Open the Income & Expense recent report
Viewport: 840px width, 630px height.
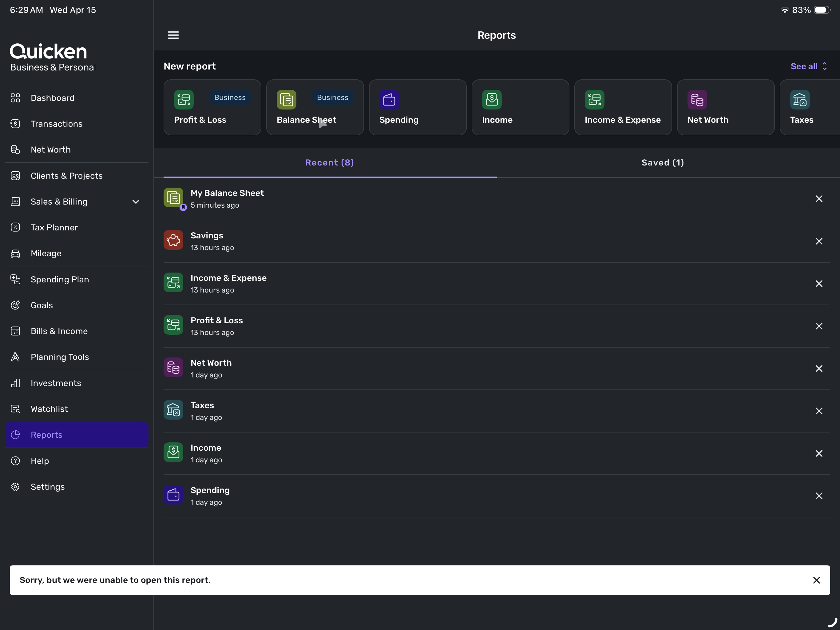coord(228,283)
